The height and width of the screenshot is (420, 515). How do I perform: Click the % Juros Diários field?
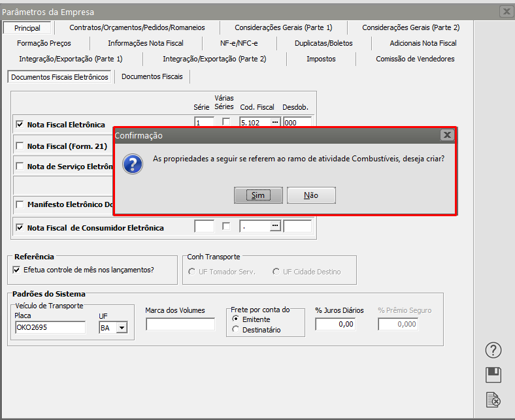[335, 324]
